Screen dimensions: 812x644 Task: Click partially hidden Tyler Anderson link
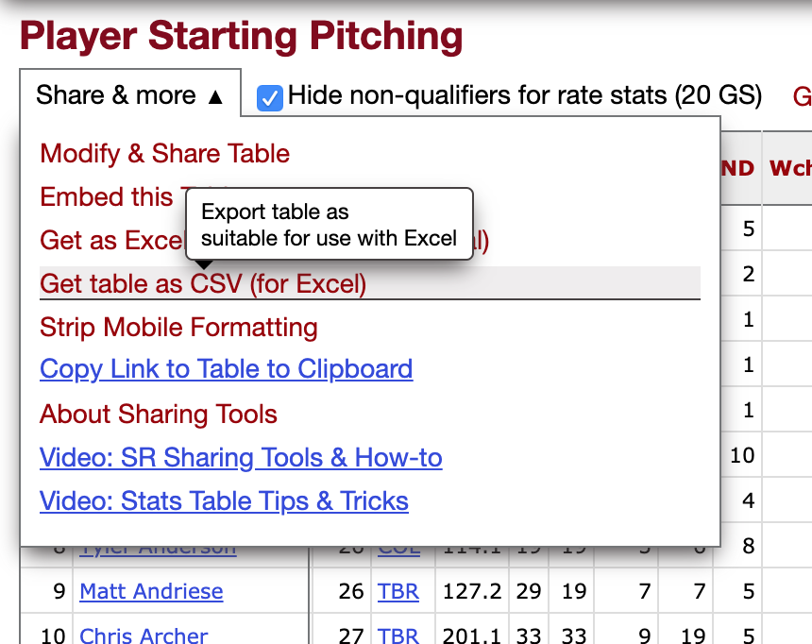point(158,551)
